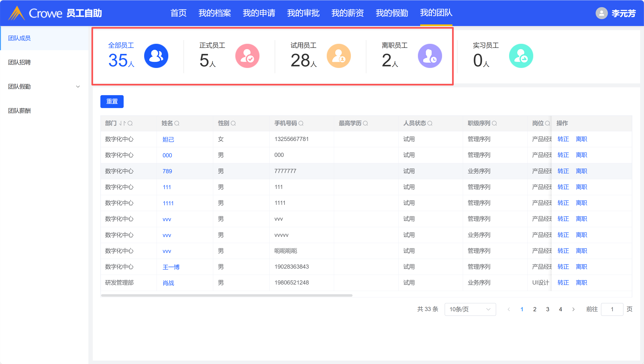Expand the 团队假勤 sidebar submenu
The height and width of the screenshot is (364, 644).
[78, 87]
